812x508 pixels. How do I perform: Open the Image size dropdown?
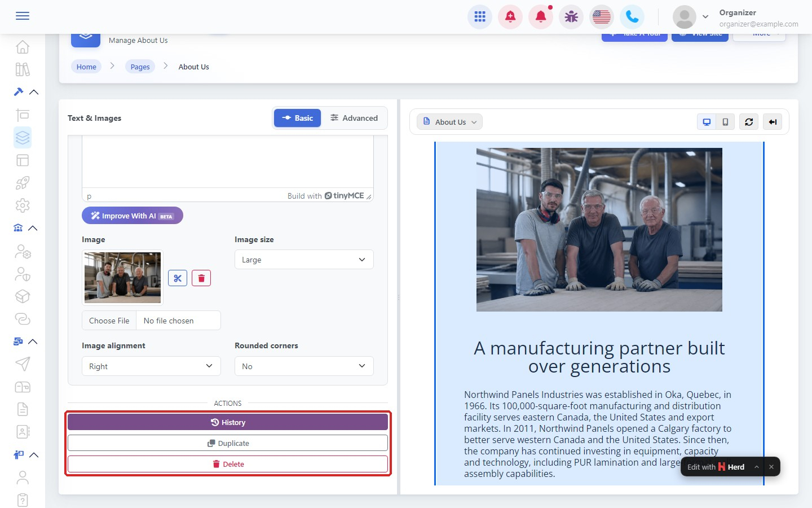point(304,260)
